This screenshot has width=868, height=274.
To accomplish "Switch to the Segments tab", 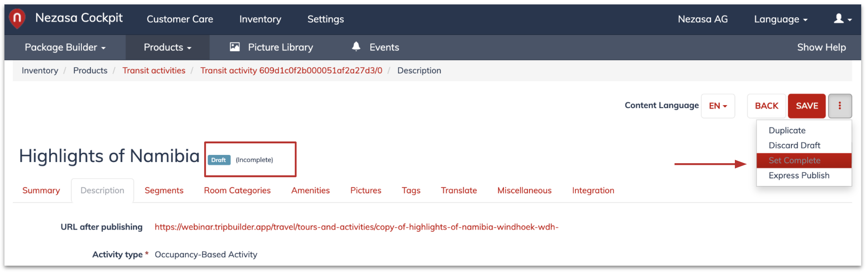I will pyautogui.click(x=164, y=191).
